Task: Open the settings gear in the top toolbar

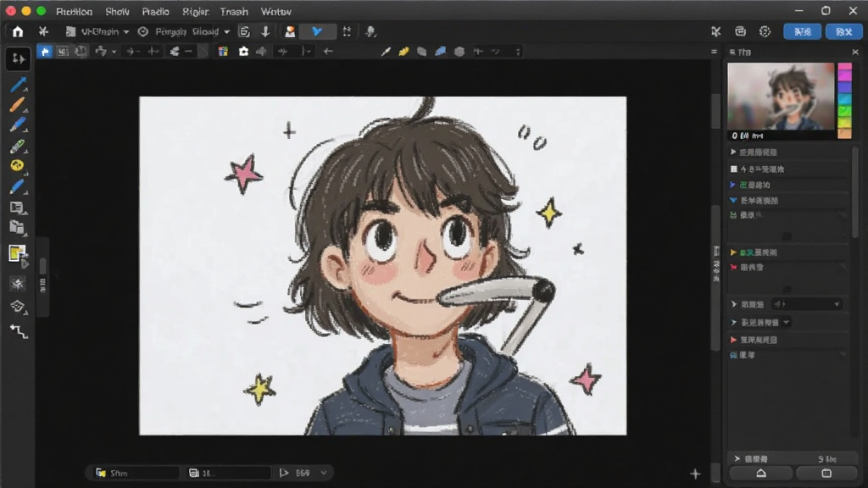Action: pyautogui.click(x=765, y=31)
